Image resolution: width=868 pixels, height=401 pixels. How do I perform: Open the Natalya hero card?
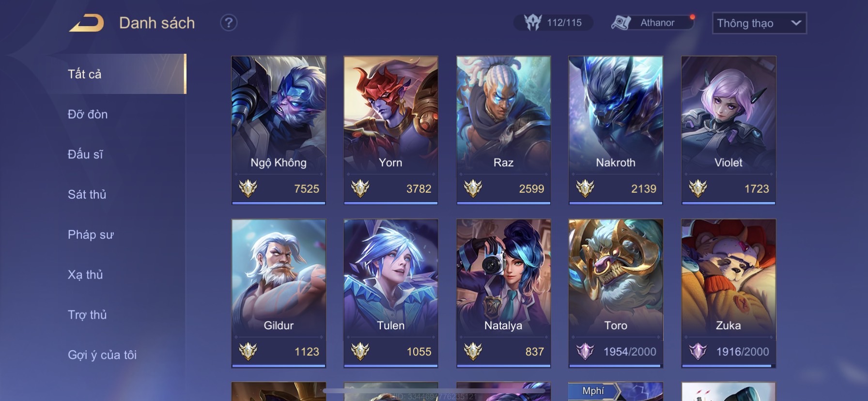[x=503, y=293]
